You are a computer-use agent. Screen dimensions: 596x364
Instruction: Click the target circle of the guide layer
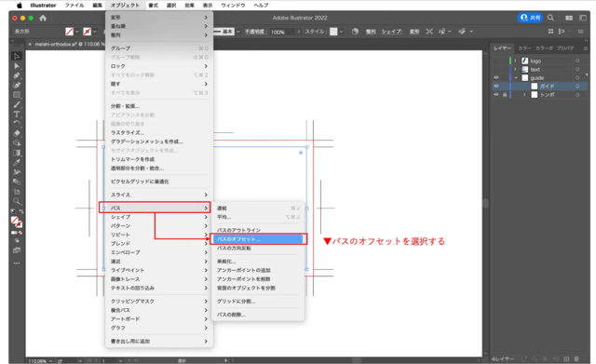click(577, 77)
